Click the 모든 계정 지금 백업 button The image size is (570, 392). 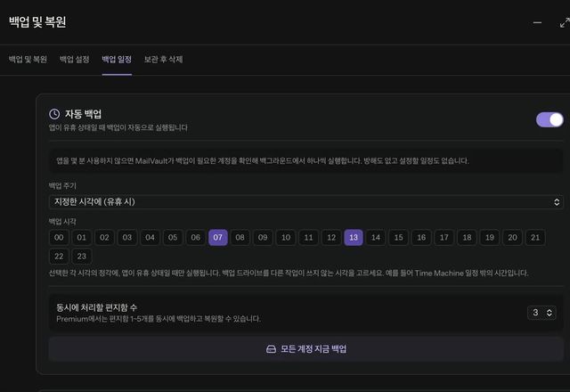[x=306, y=349]
